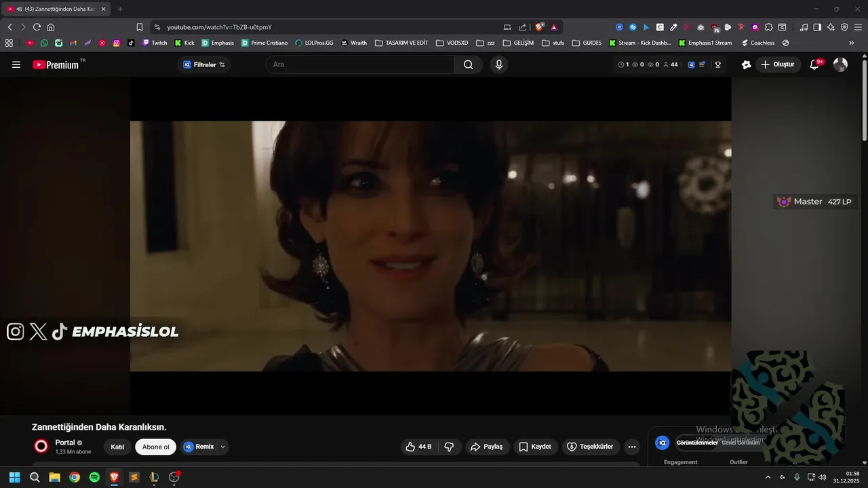The image size is (868, 488).
Task: Open the Instagram bookmark icon
Action: point(117,43)
